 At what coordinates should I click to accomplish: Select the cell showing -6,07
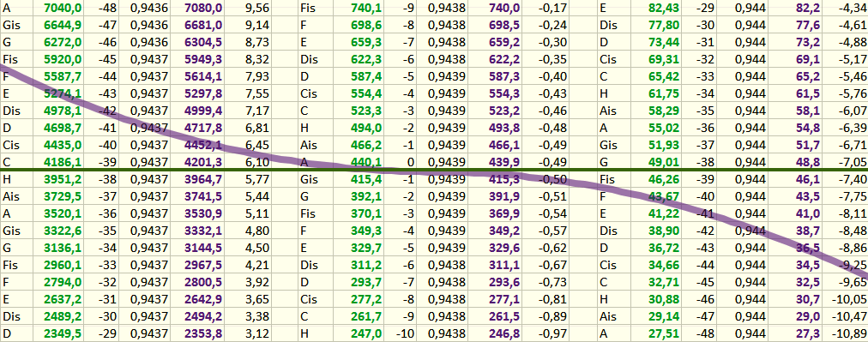point(853,110)
